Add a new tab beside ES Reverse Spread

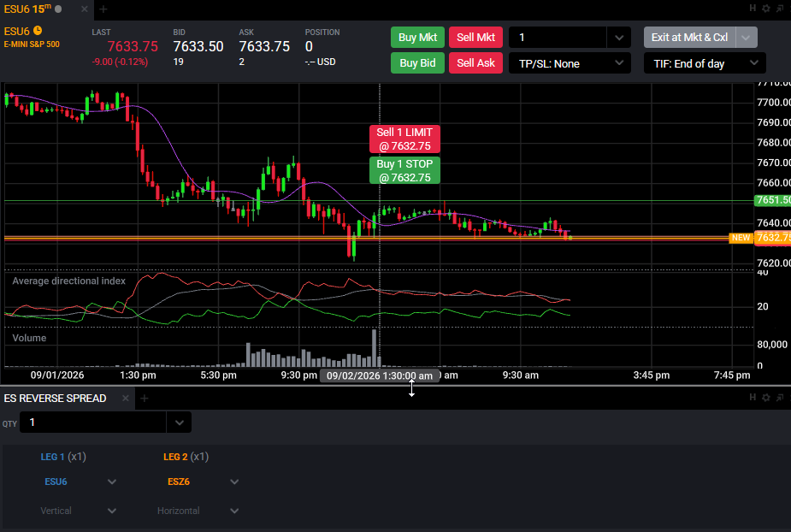tap(145, 399)
